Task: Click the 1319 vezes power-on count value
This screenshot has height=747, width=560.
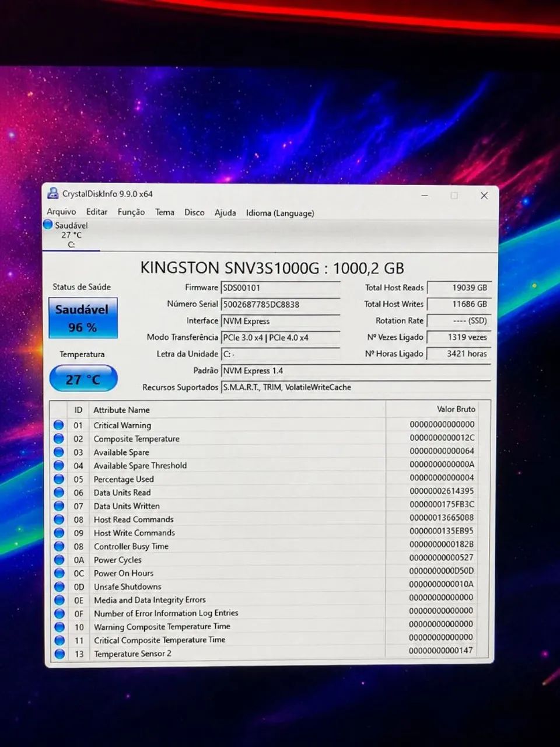Action: click(459, 337)
